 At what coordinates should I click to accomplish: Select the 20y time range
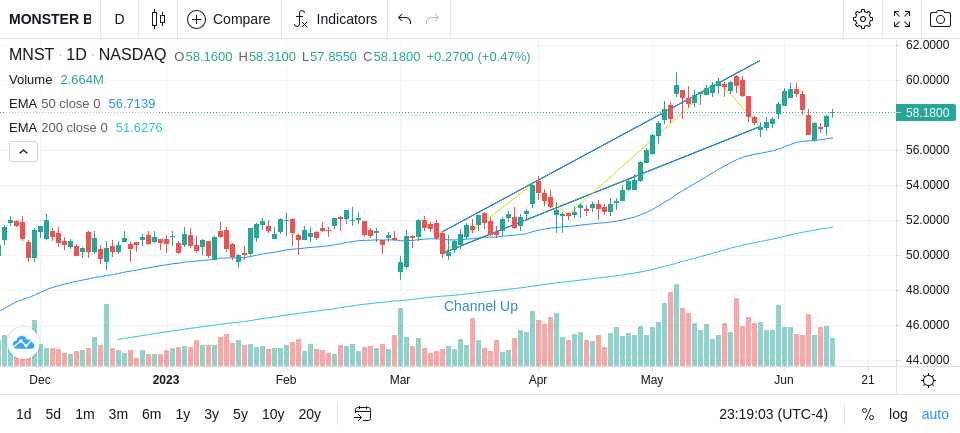tap(310, 415)
